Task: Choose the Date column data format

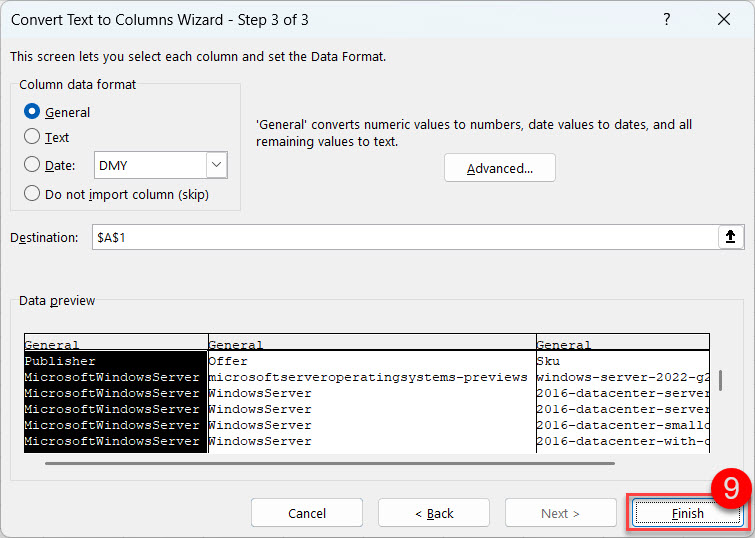Action: point(32,165)
